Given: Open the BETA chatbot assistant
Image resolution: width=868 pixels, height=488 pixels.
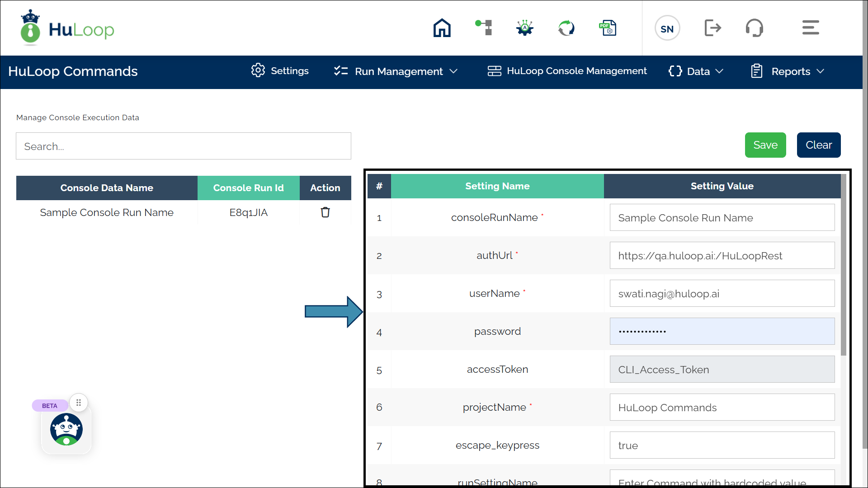Looking at the screenshot, I should pos(66,429).
